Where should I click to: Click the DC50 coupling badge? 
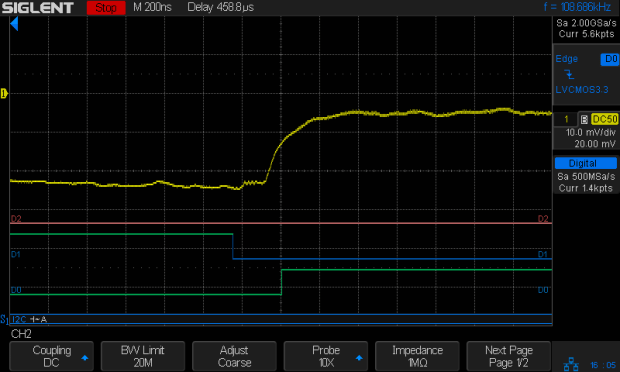[x=604, y=119]
